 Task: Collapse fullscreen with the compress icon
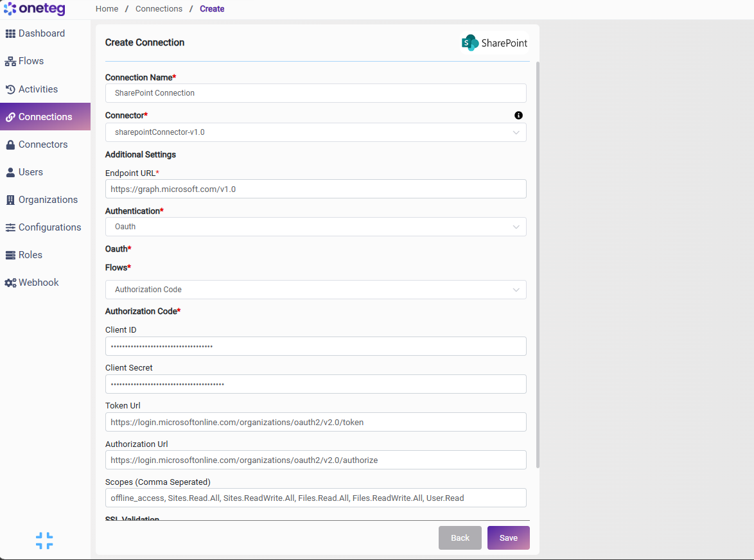44,541
